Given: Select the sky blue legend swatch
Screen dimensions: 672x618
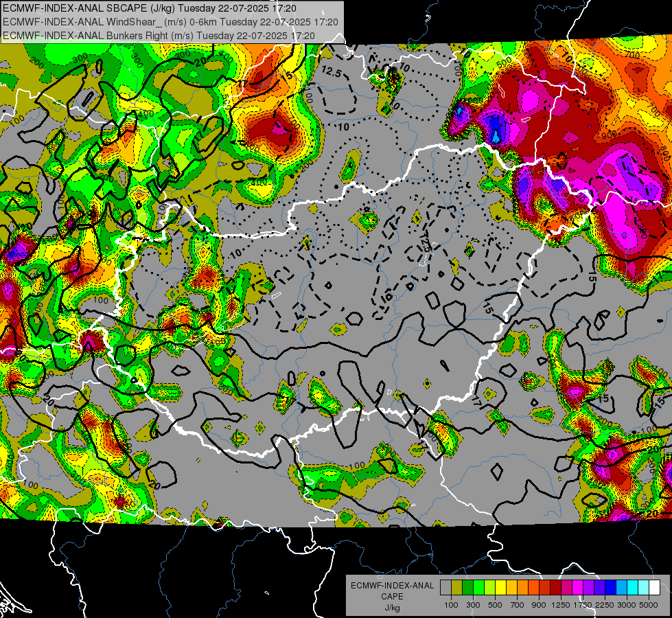Looking at the screenshot, I should click(x=621, y=588).
